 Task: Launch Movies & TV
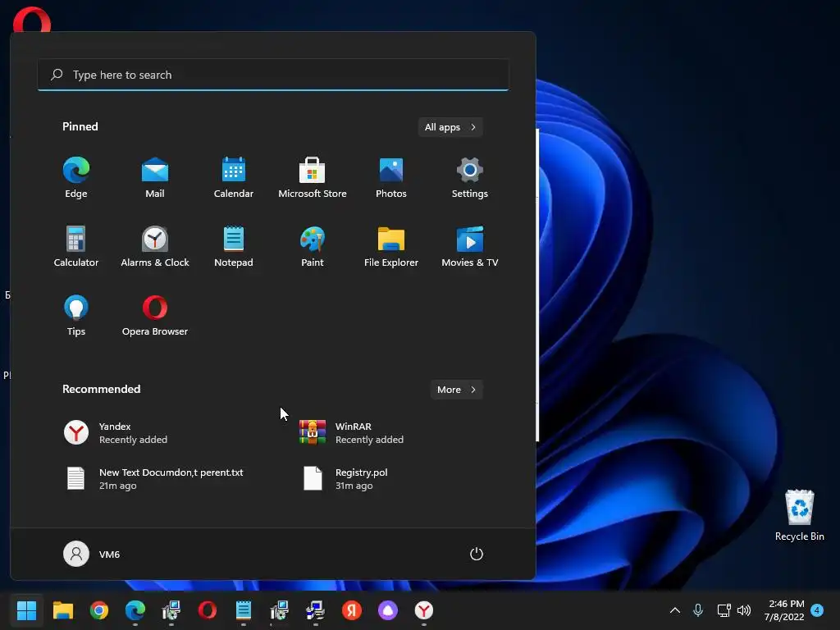pyautogui.click(x=470, y=246)
